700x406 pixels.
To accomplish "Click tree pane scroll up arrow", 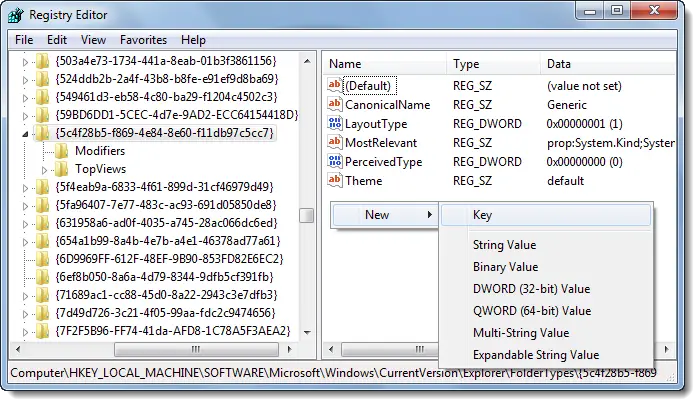I will (307, 61).
